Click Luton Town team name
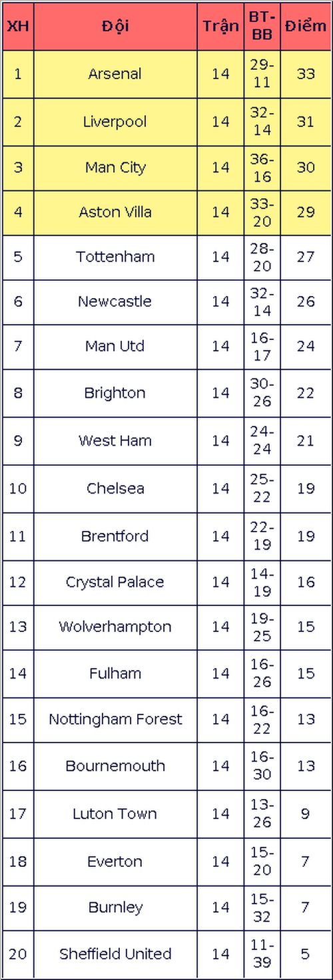 coord(115,814)
